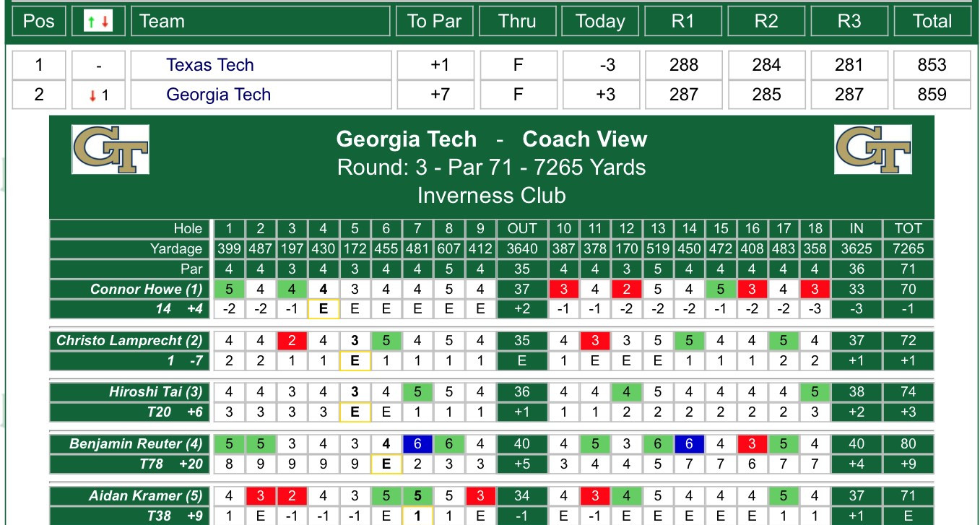The image size is (980, 525).
Task: Sort by the Total column header
Action: (x=932, y=21)
